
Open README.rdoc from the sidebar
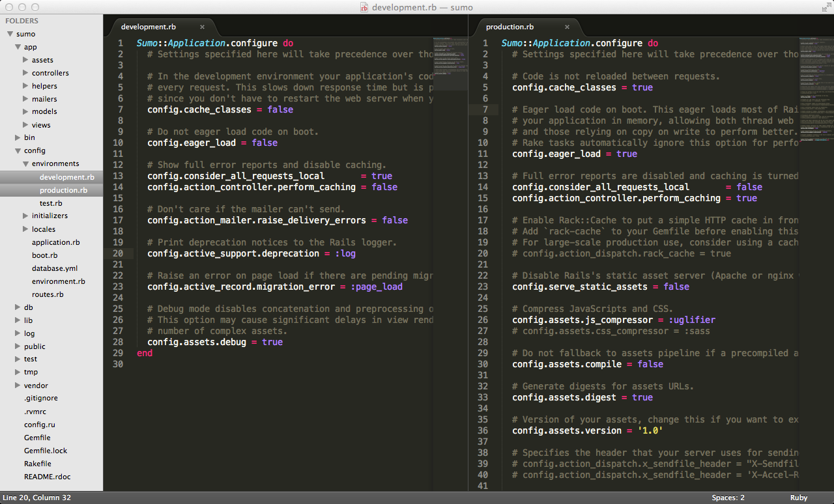click(x=48, y=476)
